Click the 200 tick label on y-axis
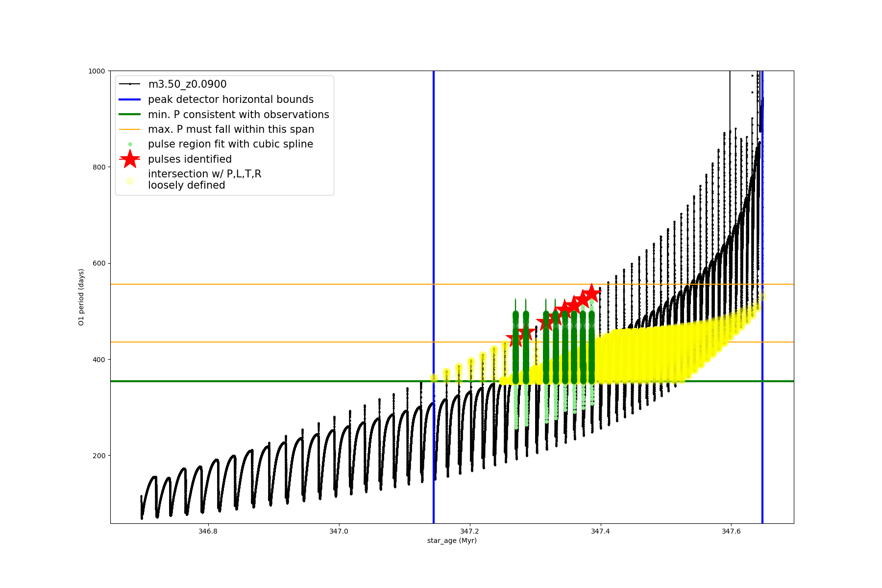Viewport: 882px width, 588px height. tap(98, 456)
